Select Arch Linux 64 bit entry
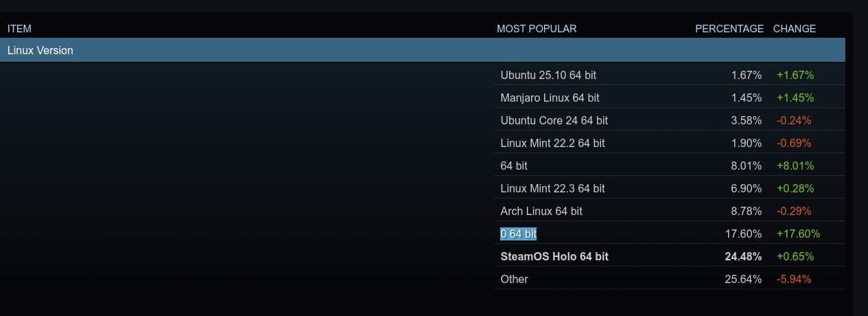Viewport: 868px width, 316px height. pos(541,211)
